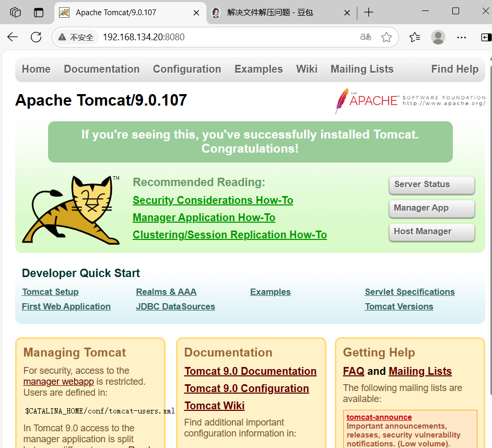This screenshot has height=448, width=492.
Task: Click the 不安全 security warning badge
Action: click(76, 37)
